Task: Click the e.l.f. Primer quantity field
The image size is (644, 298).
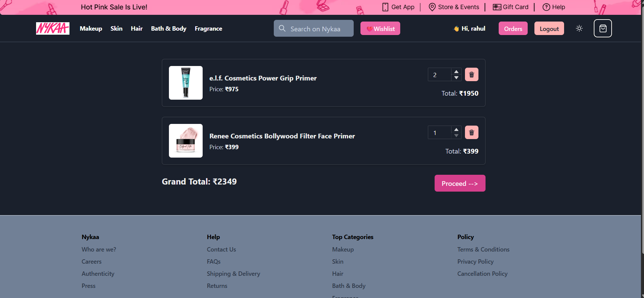Action: pyautogui.click(x=440, y=74)
